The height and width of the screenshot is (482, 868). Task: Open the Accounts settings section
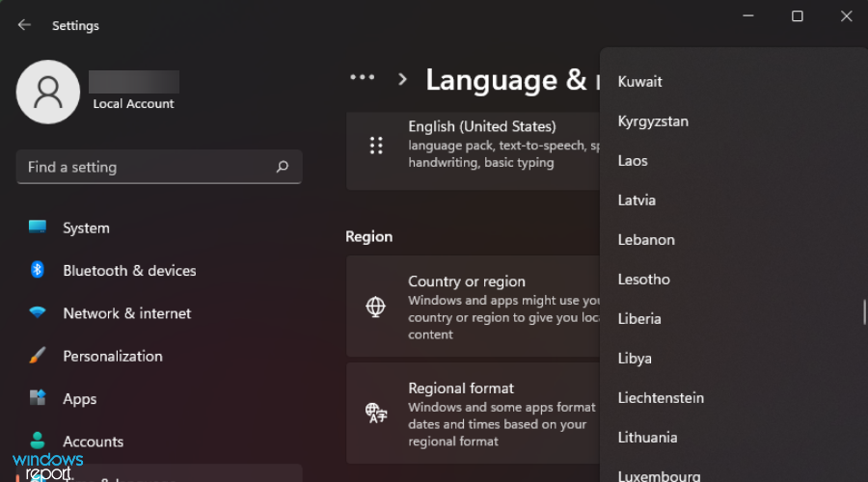93,442
